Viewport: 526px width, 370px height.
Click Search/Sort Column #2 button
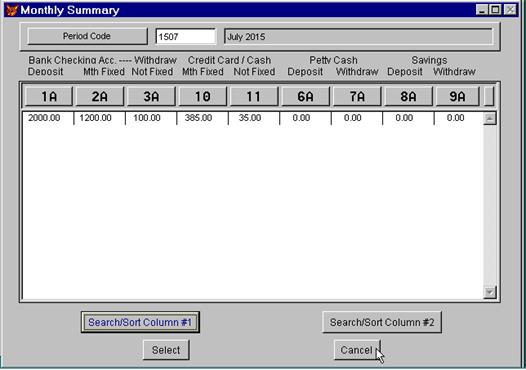(382, 322)
